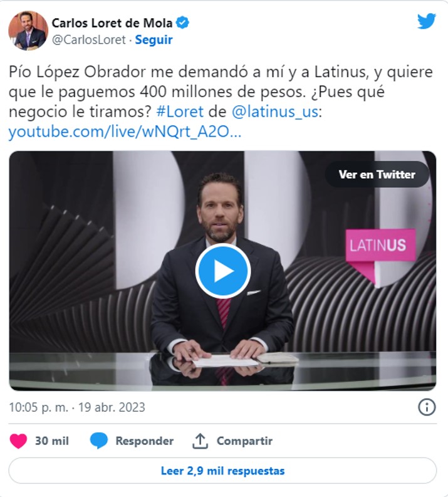Open the youtube.com/live link

point(125,132)
